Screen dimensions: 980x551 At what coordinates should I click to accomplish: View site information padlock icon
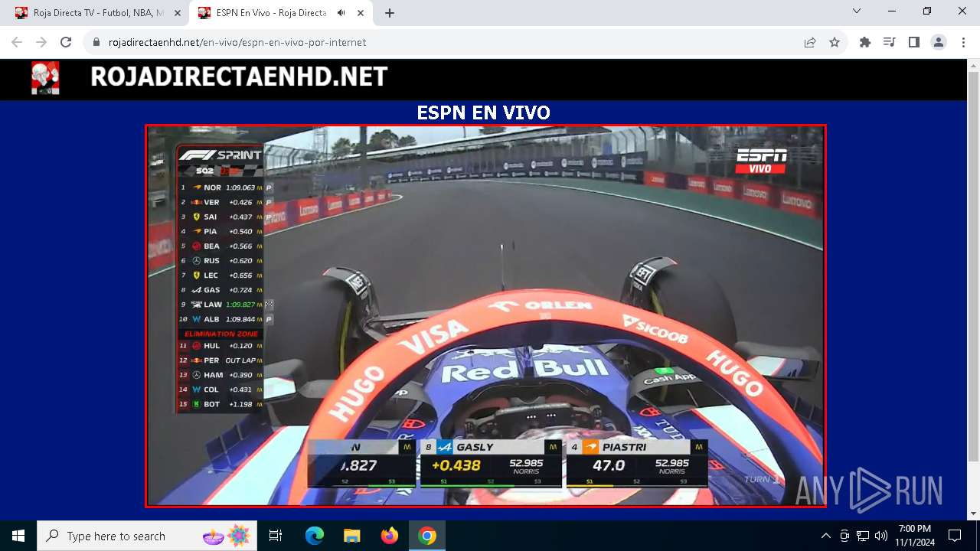[x=96, y=43]
